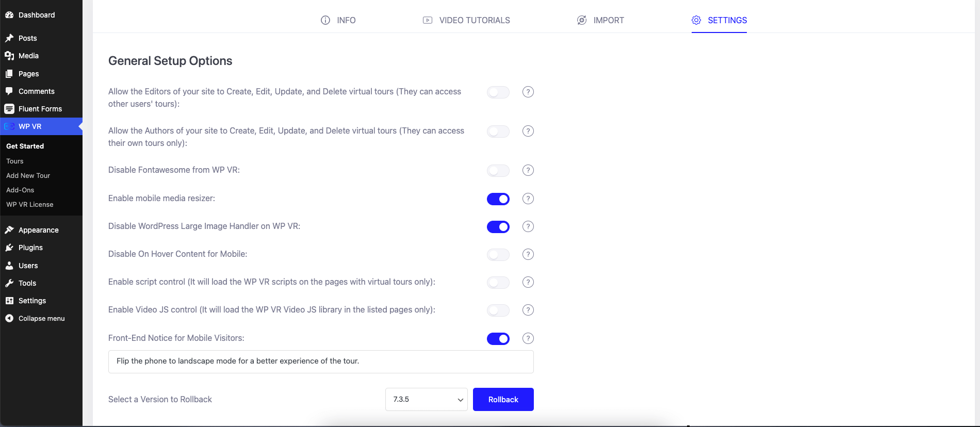Go to WP VR License page

click(30, 205)
